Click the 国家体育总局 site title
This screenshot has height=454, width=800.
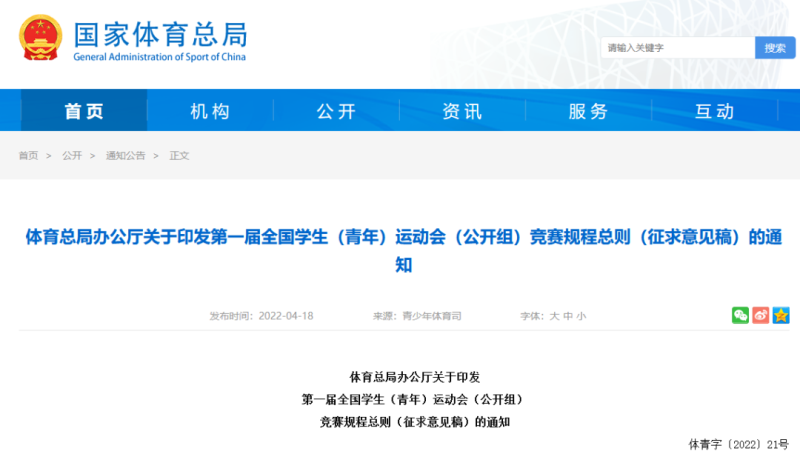tap(161, 34)
